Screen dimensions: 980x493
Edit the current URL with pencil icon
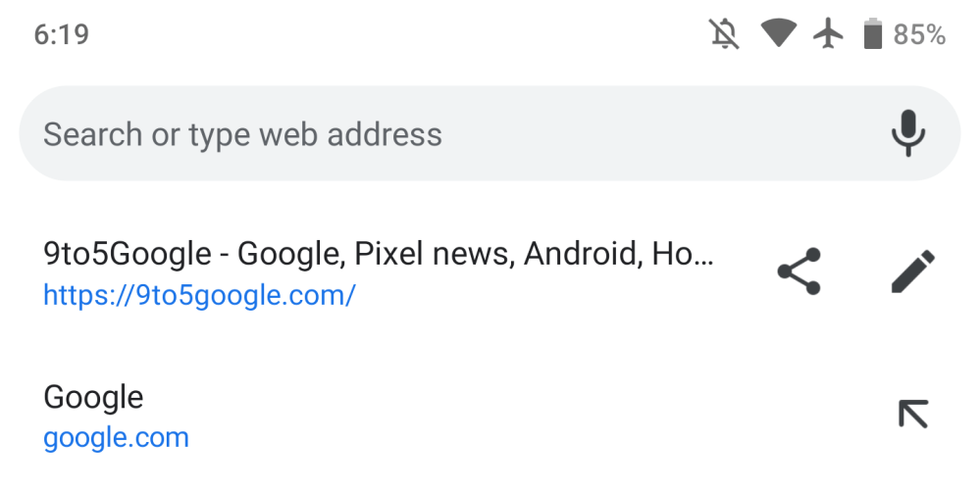(912, 271)
